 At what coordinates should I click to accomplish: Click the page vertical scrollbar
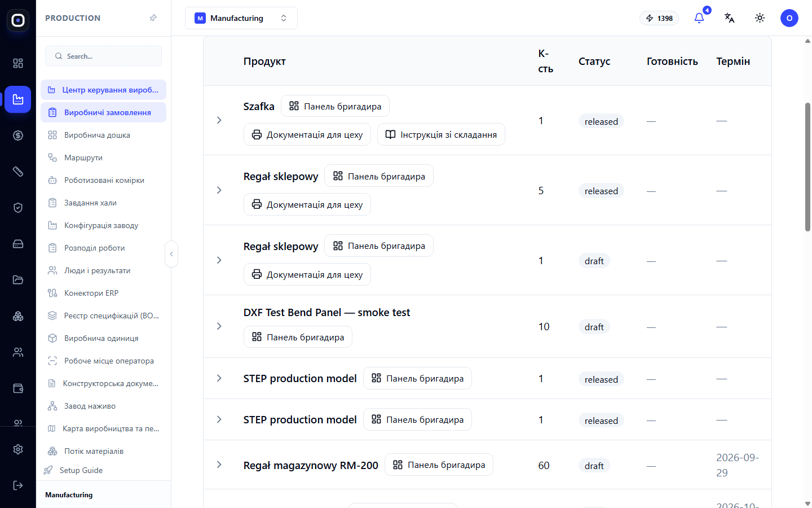click(x=807, y=167)
